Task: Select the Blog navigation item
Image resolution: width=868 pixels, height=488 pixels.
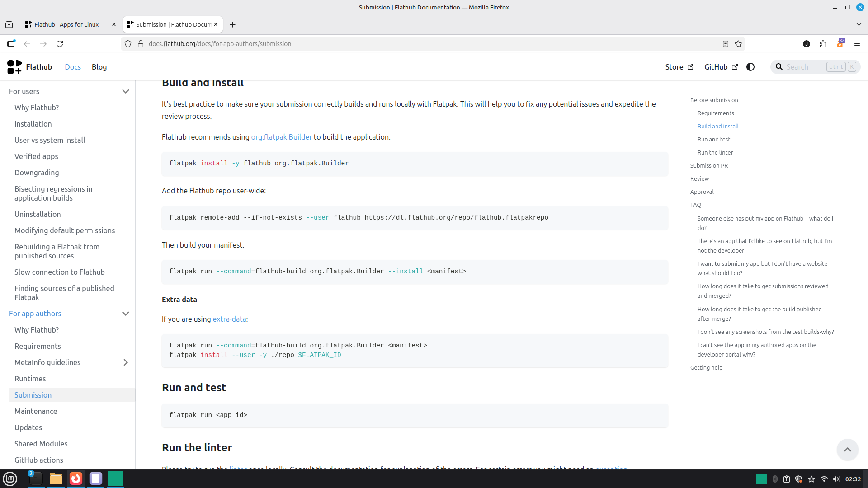Action: pyautogui.click(x=99, y=66)
